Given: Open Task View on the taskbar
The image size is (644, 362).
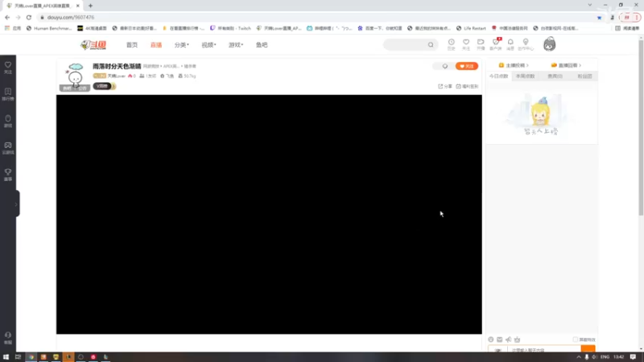Looking at the screenshot, I should click(18, 357).
